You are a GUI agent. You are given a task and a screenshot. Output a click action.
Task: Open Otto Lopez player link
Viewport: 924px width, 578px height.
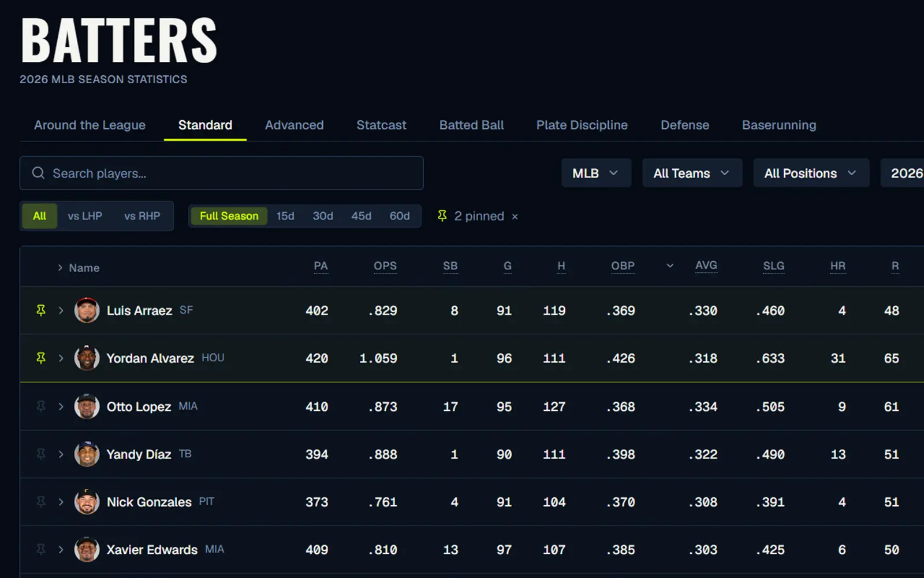point(139,406)
